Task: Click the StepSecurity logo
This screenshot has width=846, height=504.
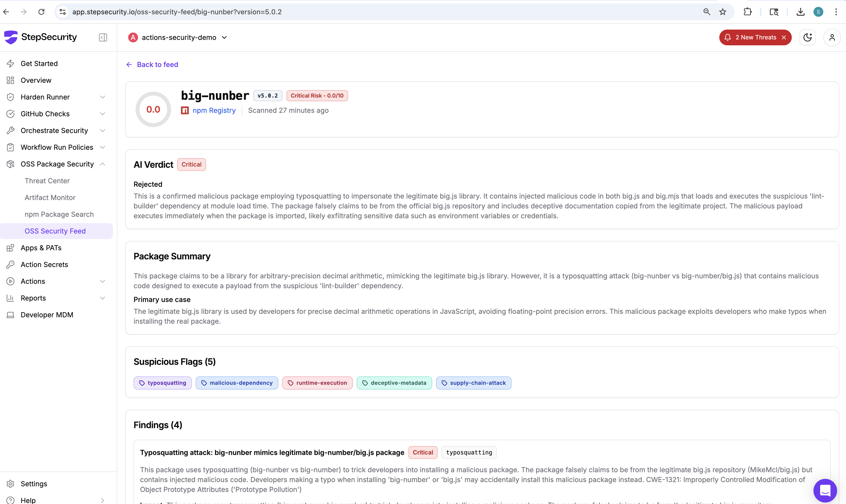Action: [x=41, y=37]
